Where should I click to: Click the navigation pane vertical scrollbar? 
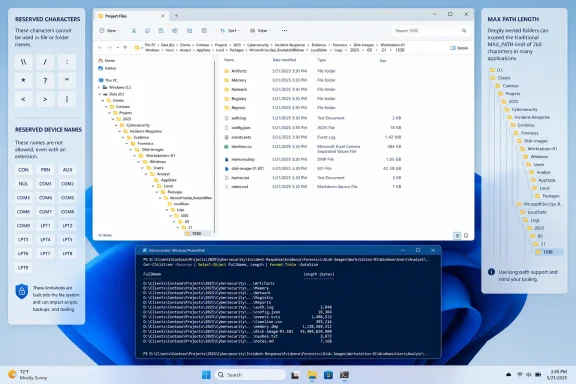[x=215, y=147]
